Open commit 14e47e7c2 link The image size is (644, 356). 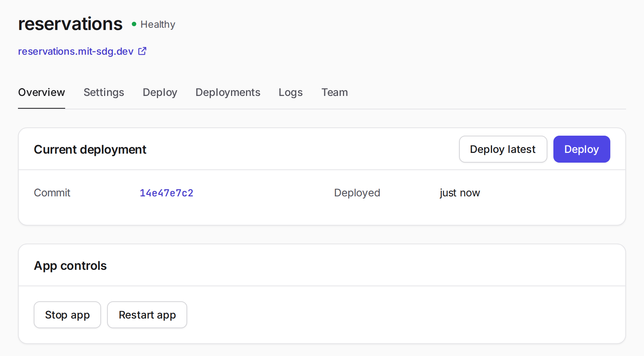[x=167, y=193]
